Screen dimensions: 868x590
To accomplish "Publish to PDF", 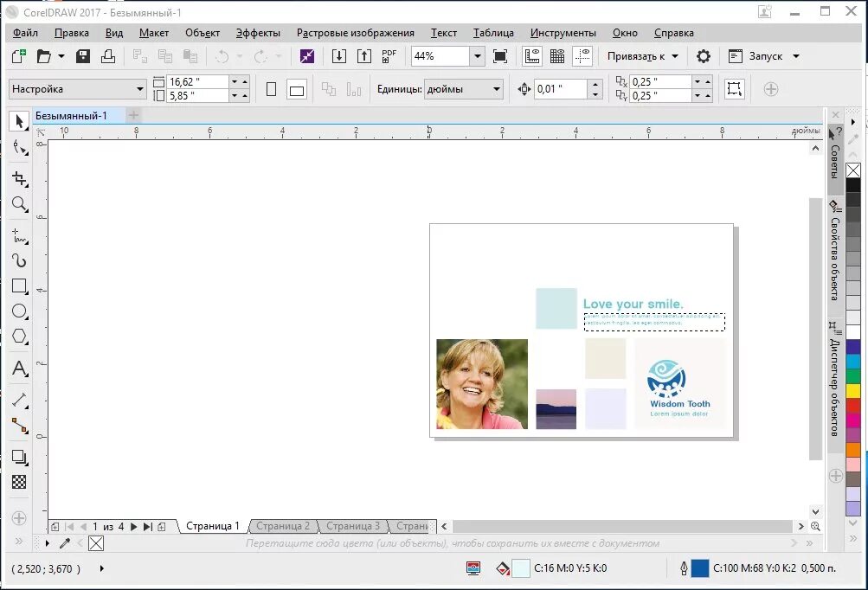I will pyautogui.click(x=389, y=56).
